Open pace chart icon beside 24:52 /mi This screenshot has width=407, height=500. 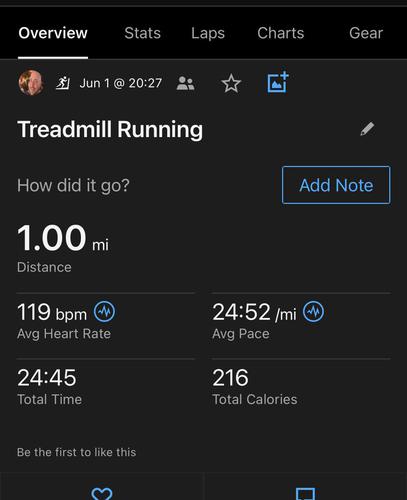click(313, 312)
